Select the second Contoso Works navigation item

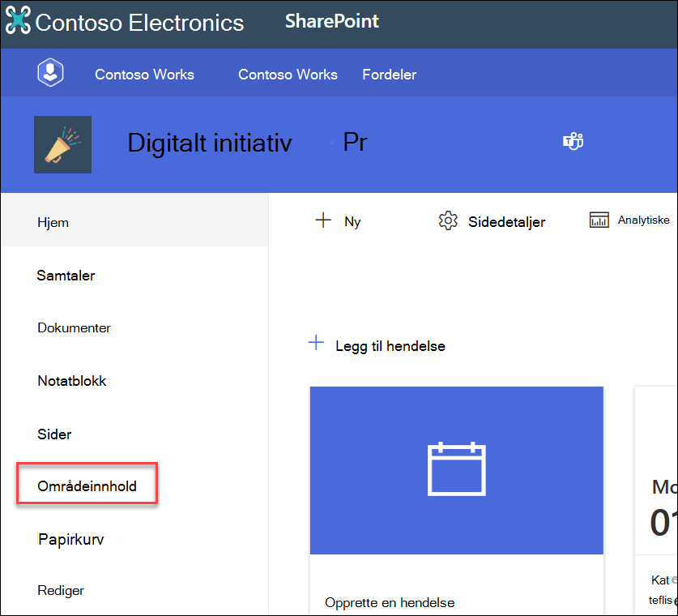[288, 75]
